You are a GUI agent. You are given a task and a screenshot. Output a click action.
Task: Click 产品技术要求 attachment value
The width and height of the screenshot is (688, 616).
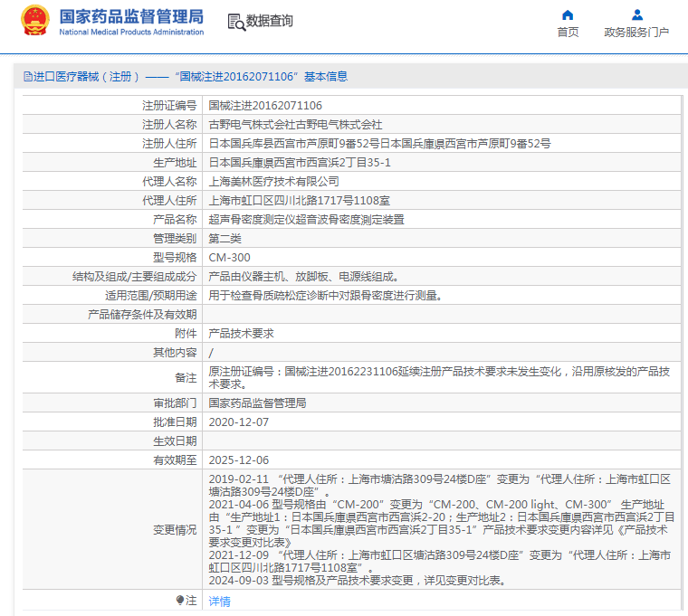coord(241,334)
